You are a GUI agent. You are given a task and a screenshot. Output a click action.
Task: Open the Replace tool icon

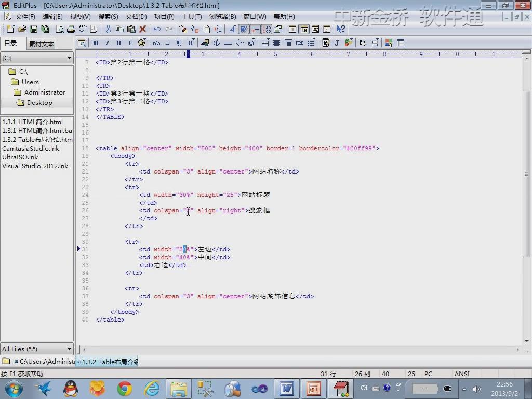pos(194,29)
